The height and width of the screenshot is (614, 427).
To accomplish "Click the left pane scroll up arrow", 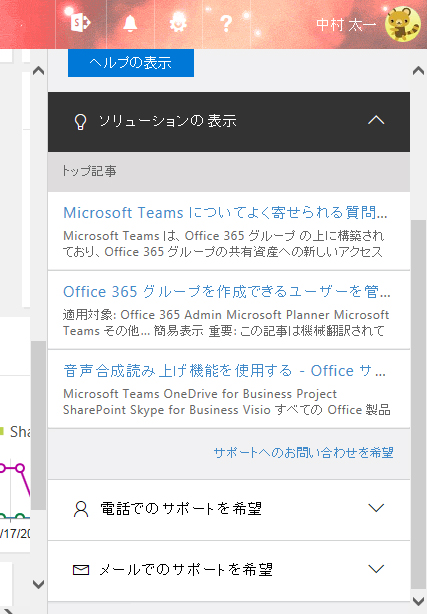I will point(38,71).
